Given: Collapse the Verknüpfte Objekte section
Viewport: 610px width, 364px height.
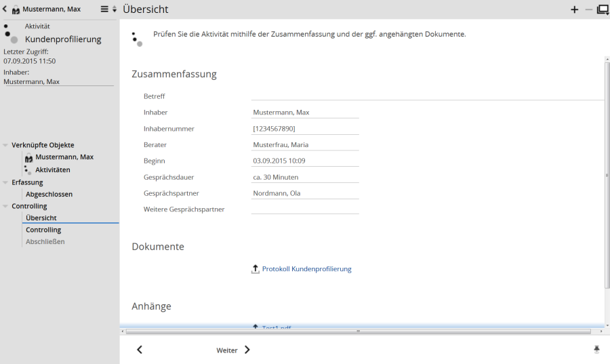Looking at the screenshot, I should [x=6, y=145].
